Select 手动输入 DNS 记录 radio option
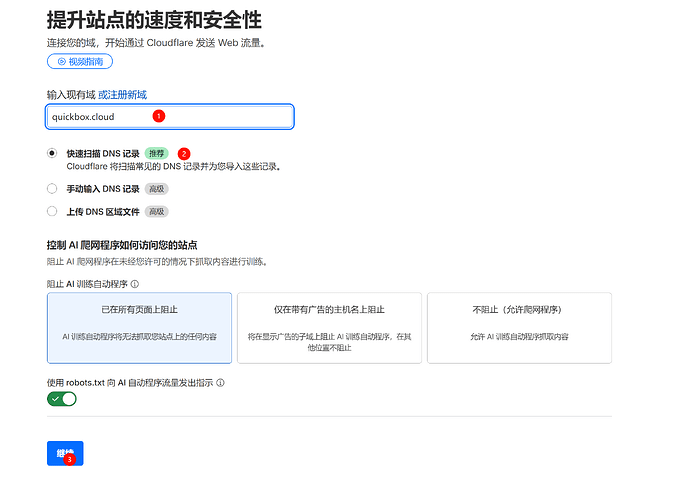Image resolution: width=685 pixels, height=500 pixels. [52, 189]
